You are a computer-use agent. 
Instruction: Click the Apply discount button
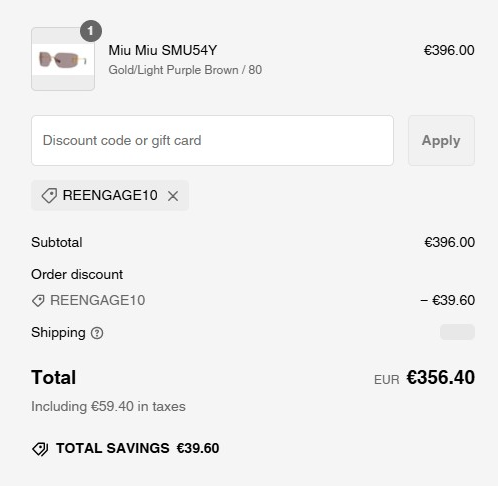(441, 140)
